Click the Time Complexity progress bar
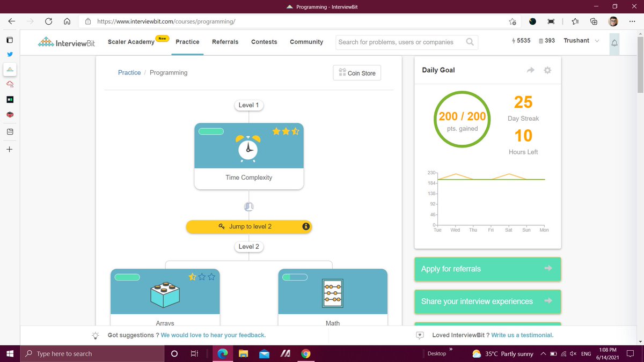Image resolution: width=644 pixels, height=362 pixels. click(x=211, y=131)
